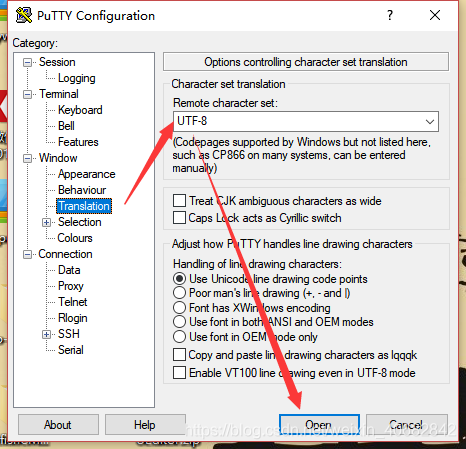Click the Open button
This screenshot has width=466, height=449.
click(319, 425)
